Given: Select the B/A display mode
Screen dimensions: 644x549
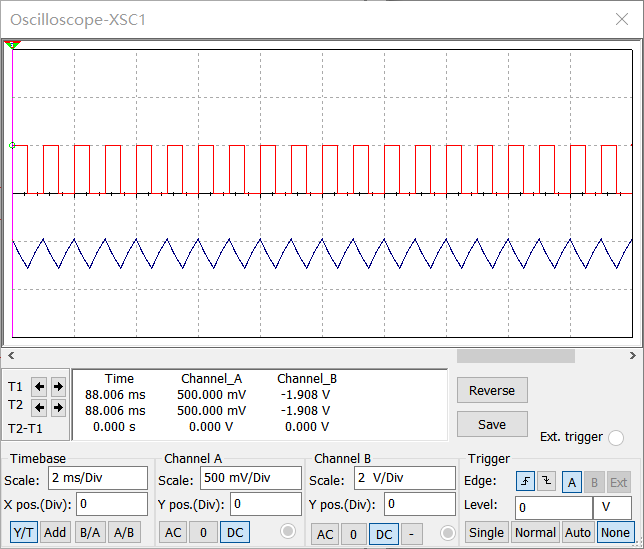Looking at the screenshot, I should pos(90,533).
